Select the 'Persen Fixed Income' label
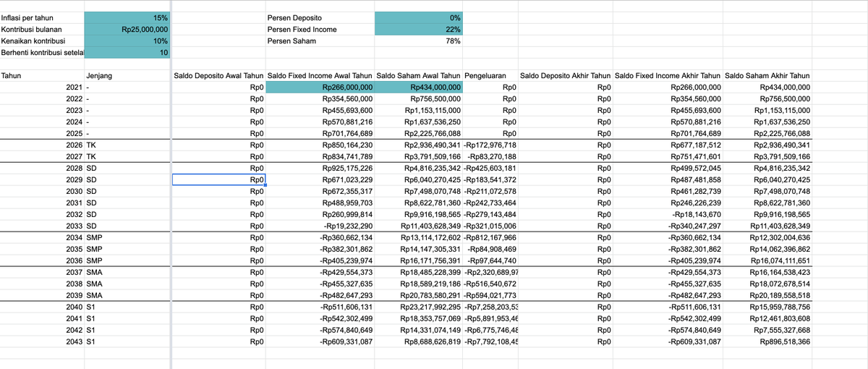The height and width of the screenshot is (369, 868). point(302,29)
